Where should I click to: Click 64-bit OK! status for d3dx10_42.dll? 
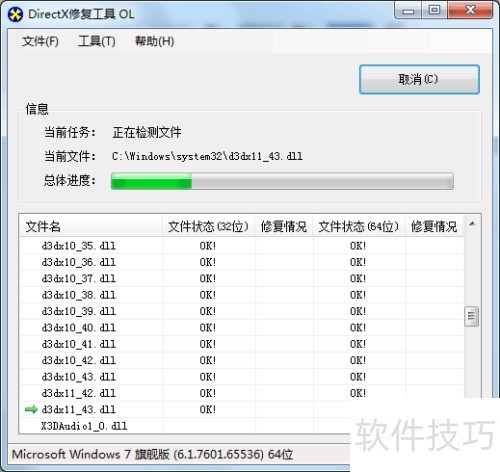tap(358, 360)
